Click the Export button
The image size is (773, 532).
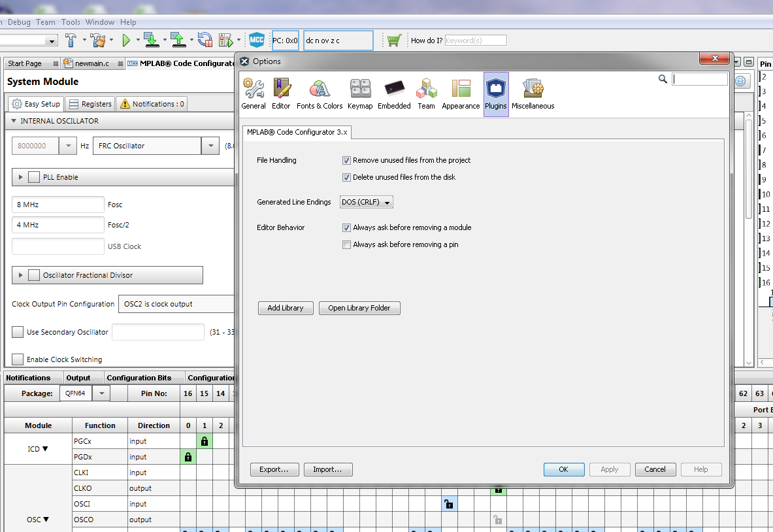pos(274,469)
